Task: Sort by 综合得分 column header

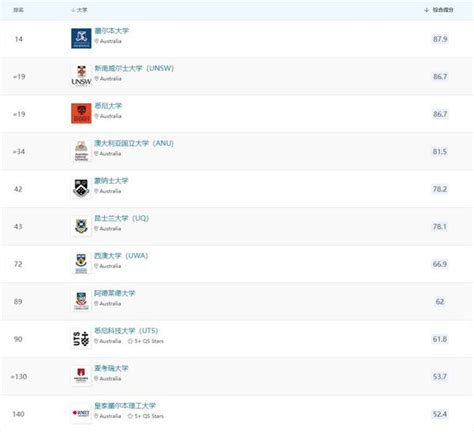Action: pos(439,10)
